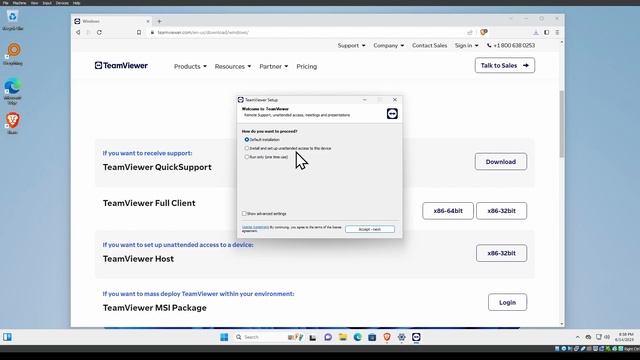Bookmark this page in browser toolbar

click(139, 32)
